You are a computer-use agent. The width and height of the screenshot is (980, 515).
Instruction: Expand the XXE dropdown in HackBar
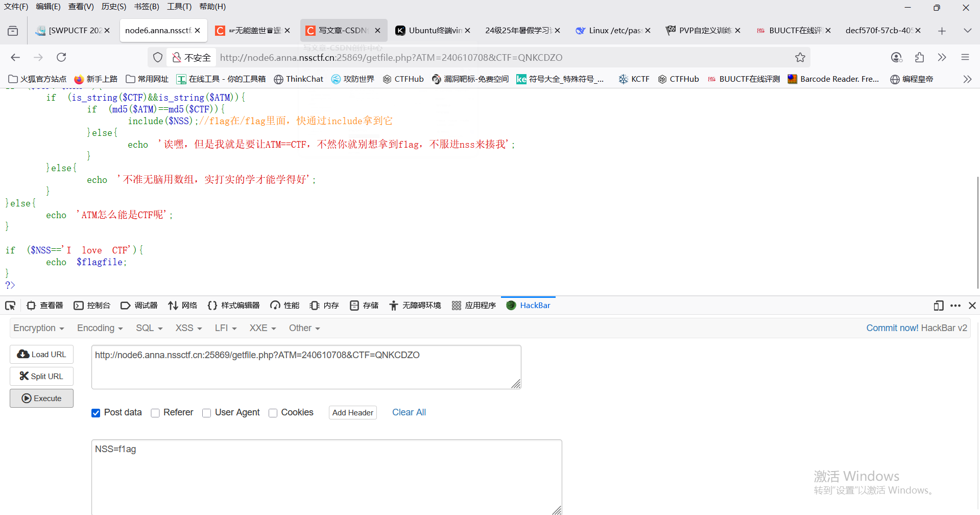point(263,328)
